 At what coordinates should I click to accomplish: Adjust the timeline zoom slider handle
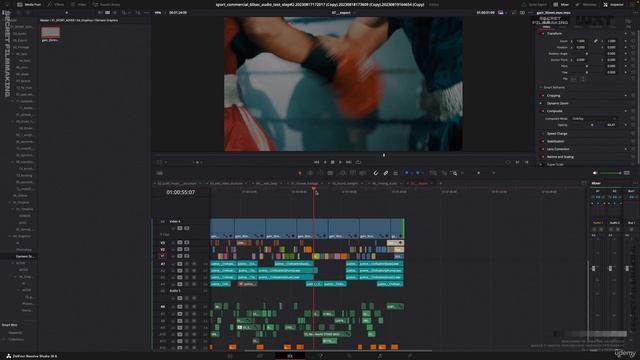click(x=478, y=173)
